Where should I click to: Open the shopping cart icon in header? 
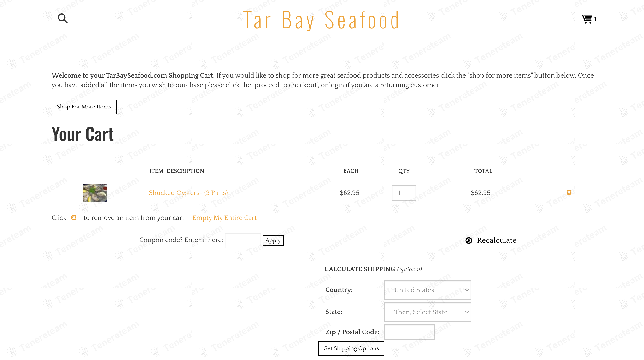pyautogui.click(x=587, y=19)
